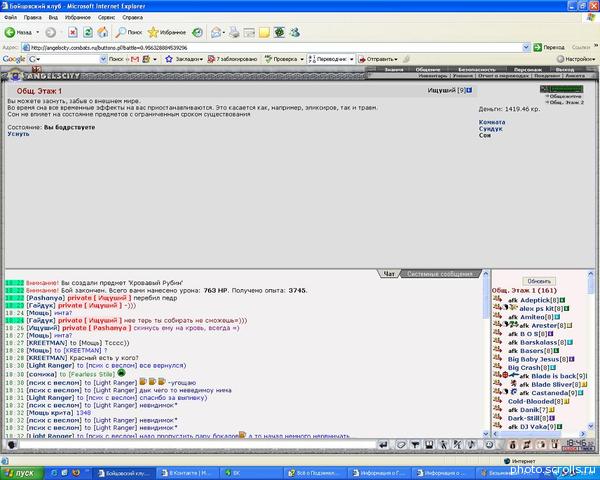Click the IE Forward arrow icon
The image size is (600, 480).
(51, 33)
